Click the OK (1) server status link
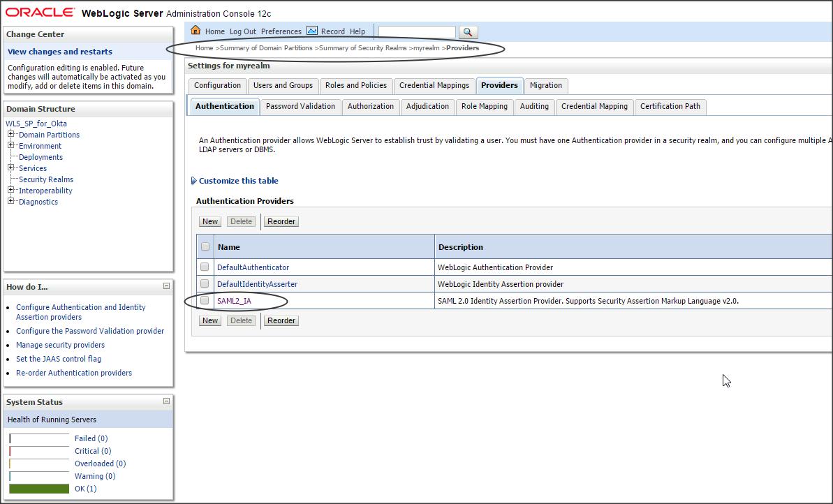Screen dimensions: 833x504 point(85,489)
